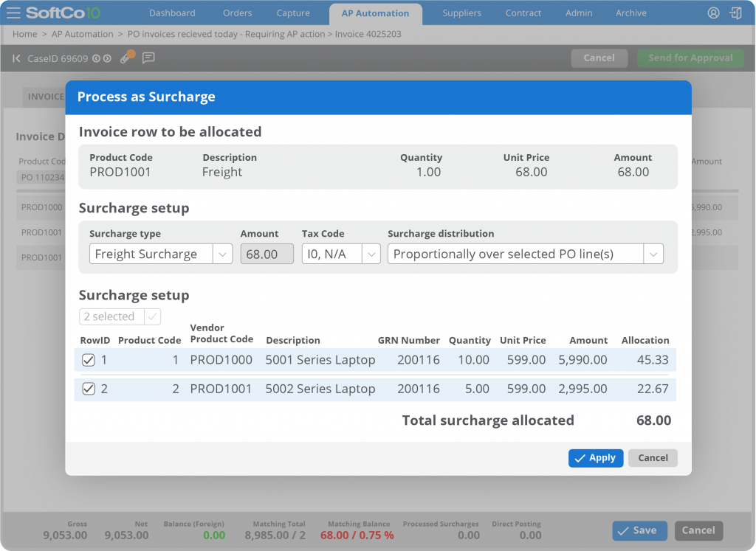This screenshot has width=756, height=551.
Task: Go to previous case arrow
Action: click(x=97, y=58)
